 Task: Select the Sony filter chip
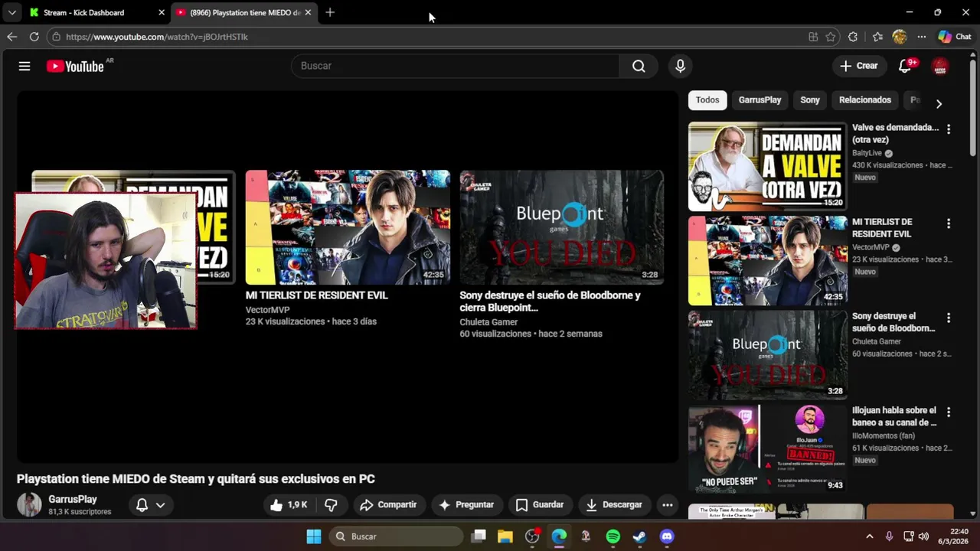[810, 100]
